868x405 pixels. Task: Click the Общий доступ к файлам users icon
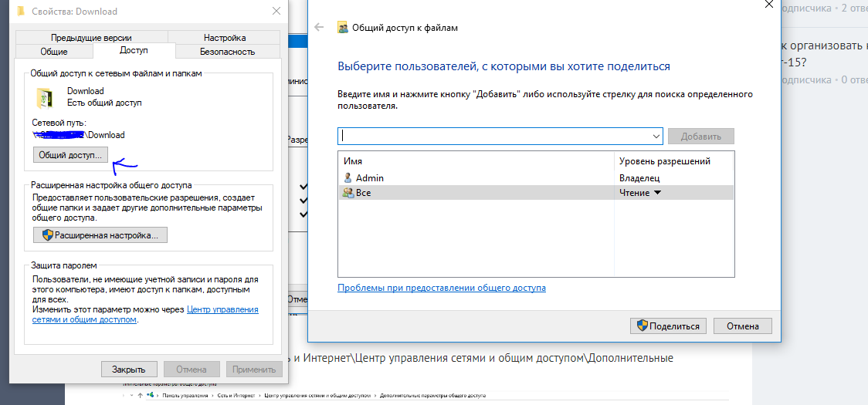(343, 28)
